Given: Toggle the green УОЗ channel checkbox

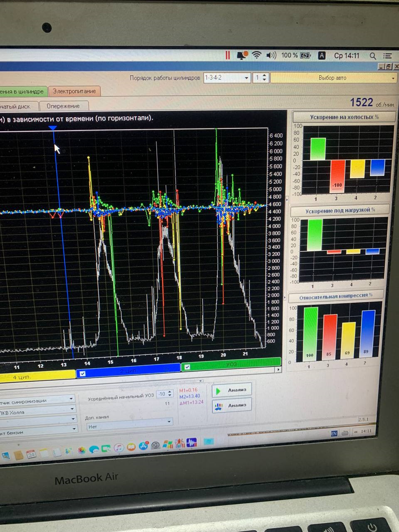Looking at the screenshot, I should (187, 367).
